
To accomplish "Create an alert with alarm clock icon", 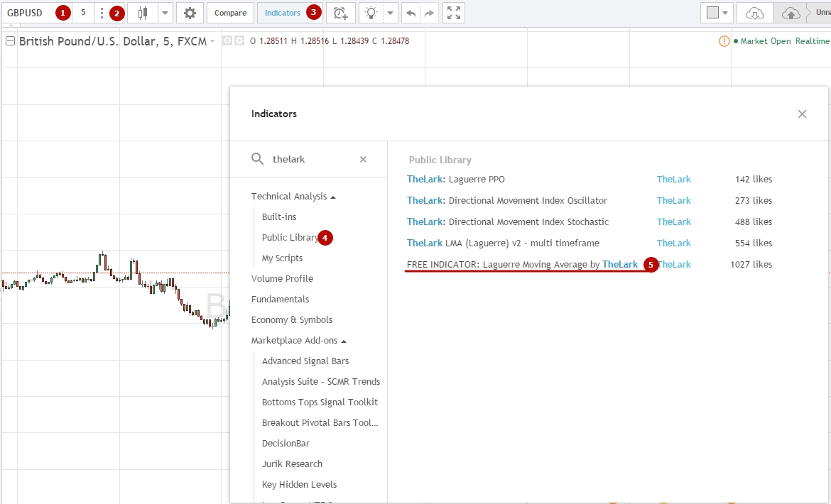I will coord(341,13).
